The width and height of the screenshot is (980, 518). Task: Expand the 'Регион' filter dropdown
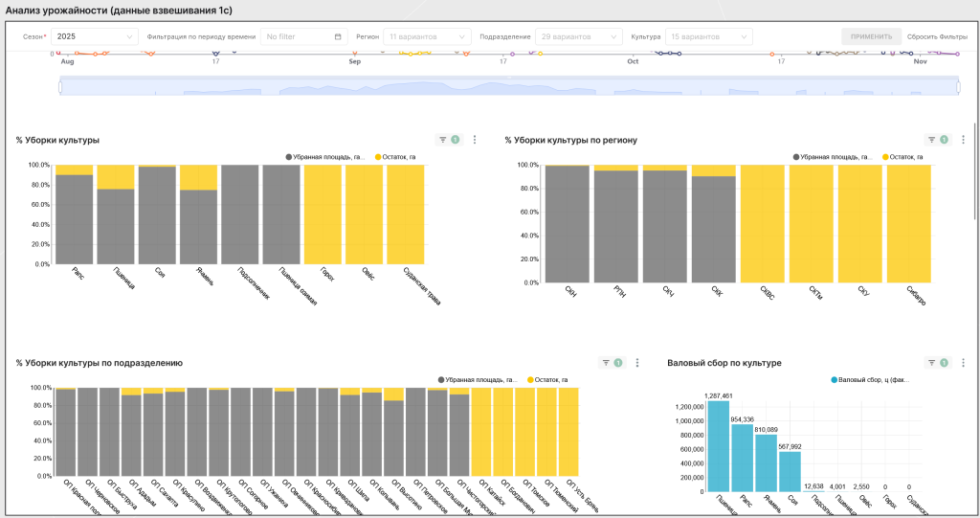(425, 36)
